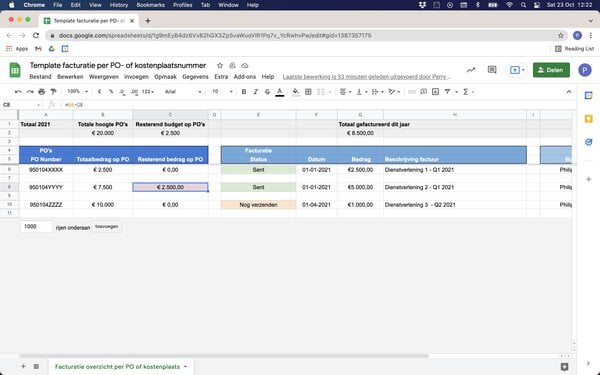Select the Facturatie overzicht sheet tab

tap(121, 367)
